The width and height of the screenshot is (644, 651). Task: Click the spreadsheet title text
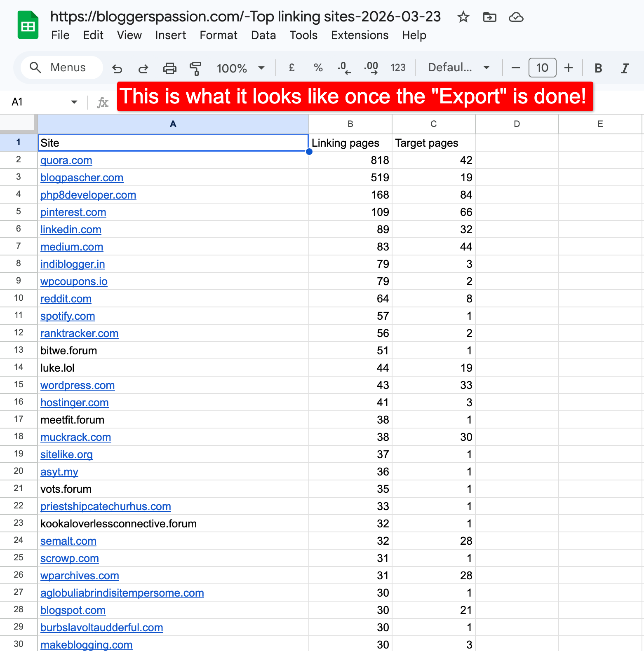tap(245, 16)
